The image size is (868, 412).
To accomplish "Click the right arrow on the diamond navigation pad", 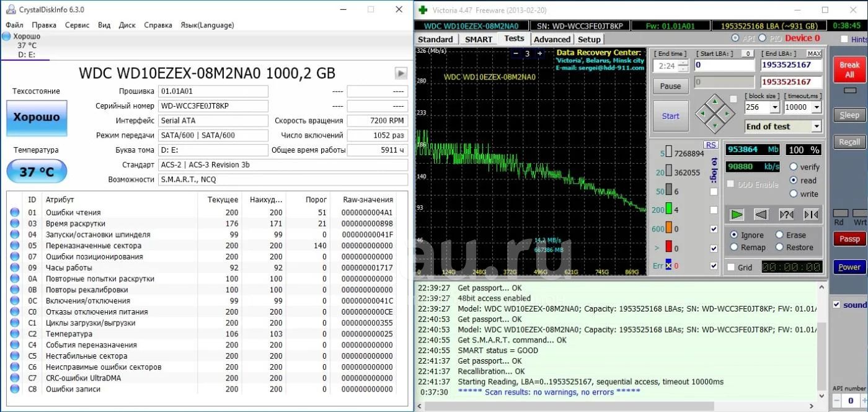I will click(x=727, y=114).
